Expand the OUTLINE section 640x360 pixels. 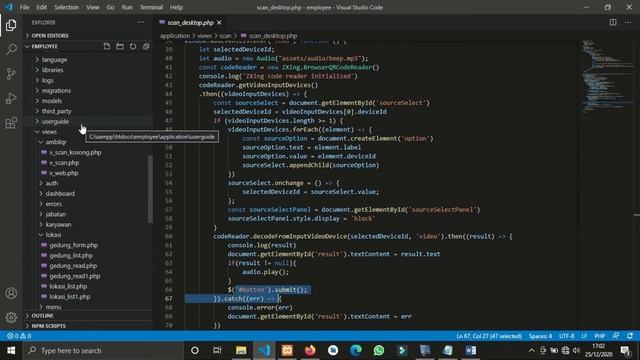(x=88, y=316)
